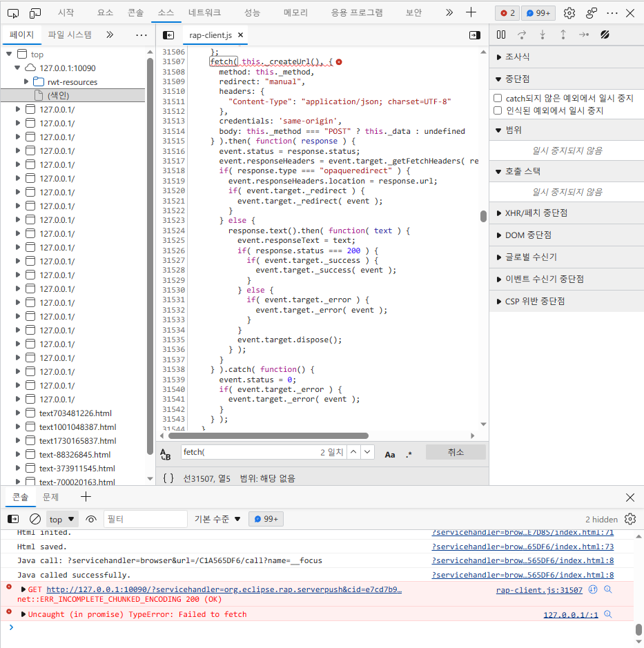
Task: Open the 요소 tab
Action: (105, 12)
